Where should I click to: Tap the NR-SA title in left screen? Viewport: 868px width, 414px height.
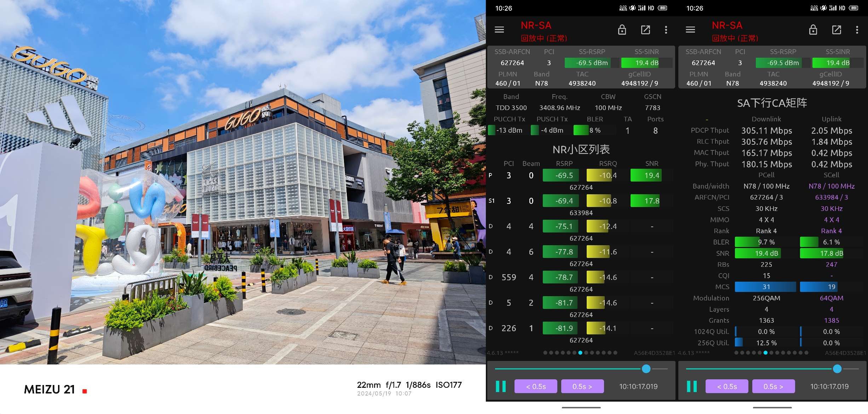[x=536, y=25]
